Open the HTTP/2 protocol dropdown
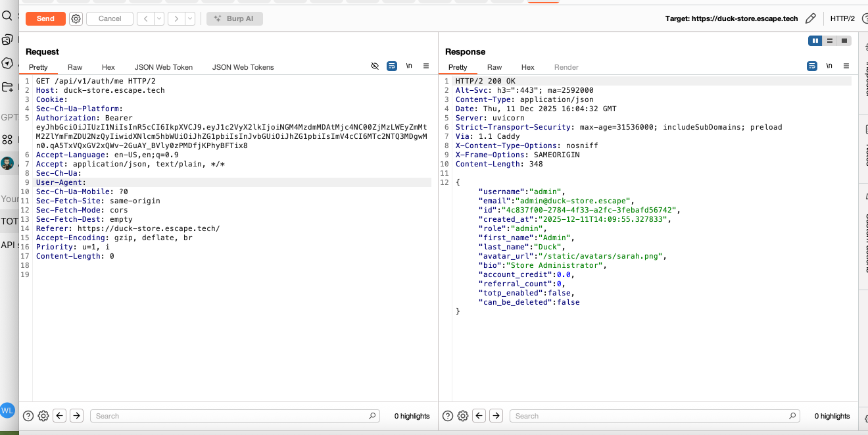The width and height of the screenshot is (868, 435). [x=842, y=18]
